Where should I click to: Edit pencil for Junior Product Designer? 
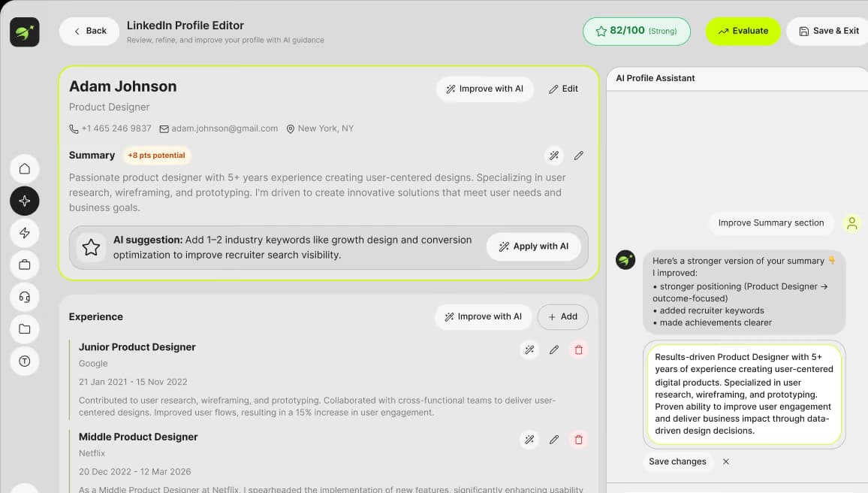(x=554, y=349)
